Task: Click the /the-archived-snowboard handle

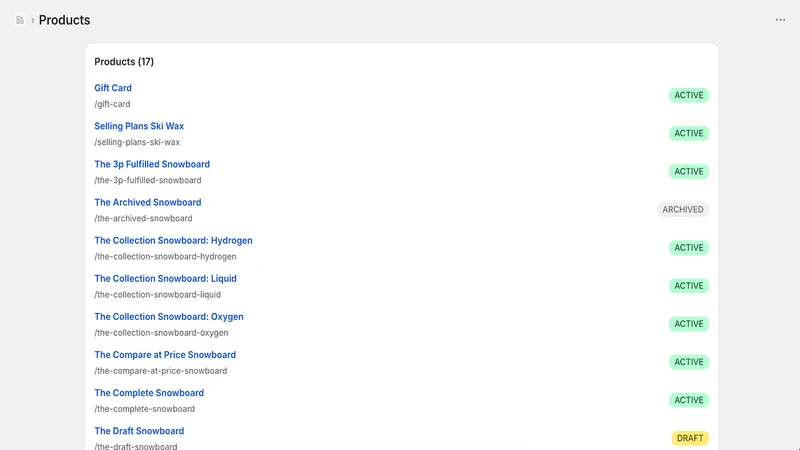Action: pyautogui.click(x=143, y=218)
